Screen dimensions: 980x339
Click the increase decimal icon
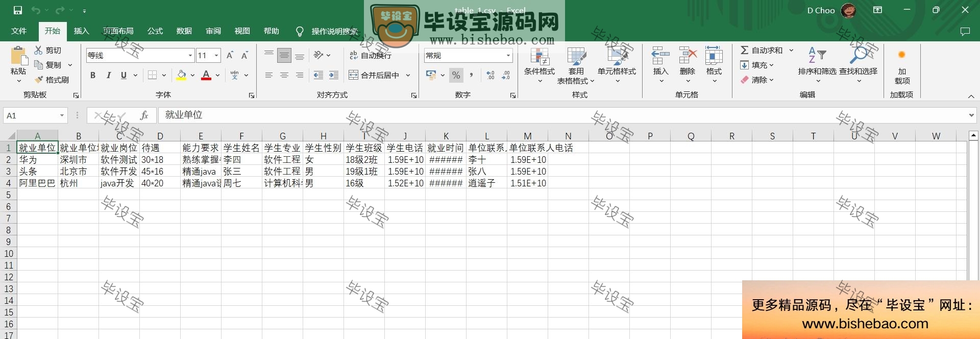click(491, 75)
